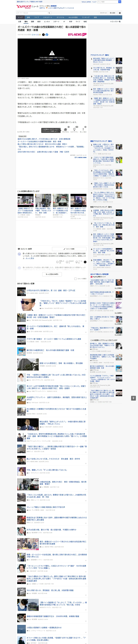This screenshot has height=644, width=138.
Task: Open 小学生の女子に性的暴行か recommended article
Action: point(51,291)
